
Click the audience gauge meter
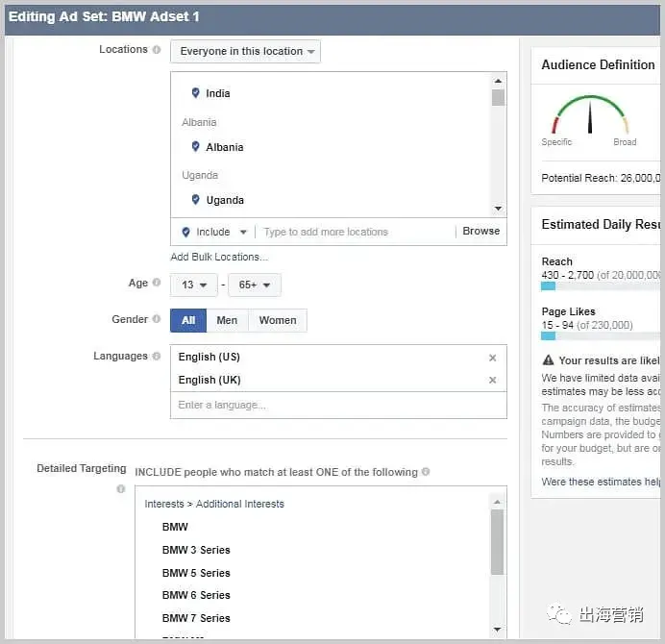pyautogui.click(x=589, y=114)
